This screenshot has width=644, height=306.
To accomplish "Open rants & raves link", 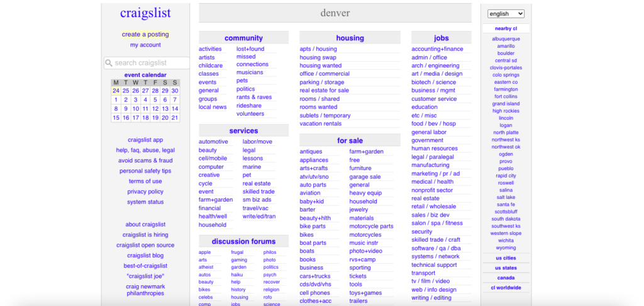I will click(x=254, y=98).
